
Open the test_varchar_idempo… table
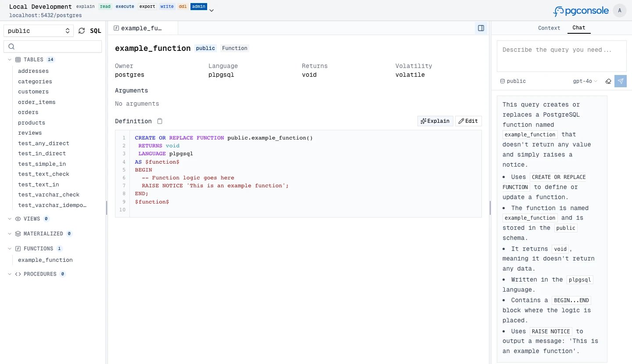click(52, 205)
